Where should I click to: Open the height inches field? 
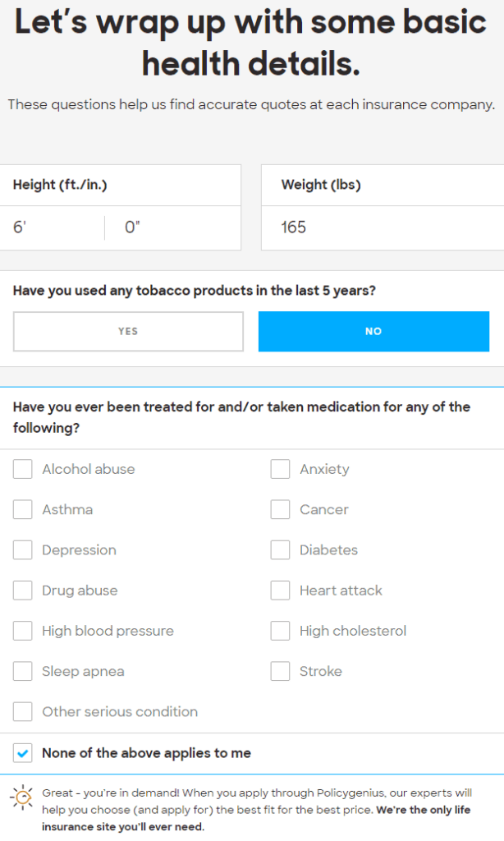(172, 228)
